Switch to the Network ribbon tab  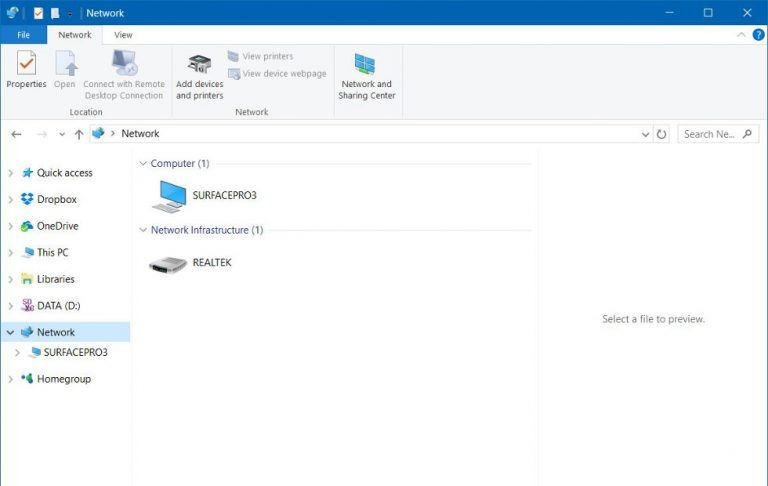pos(74,35)
